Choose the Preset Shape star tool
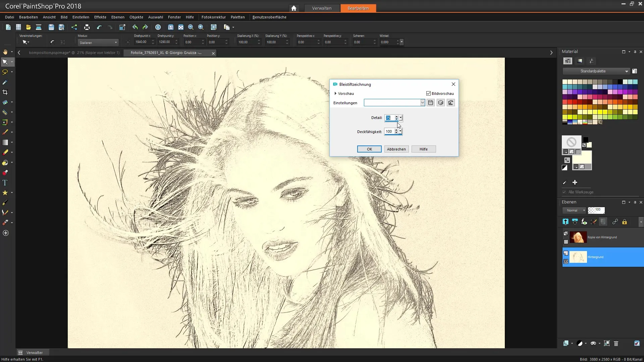 (5, 193)
